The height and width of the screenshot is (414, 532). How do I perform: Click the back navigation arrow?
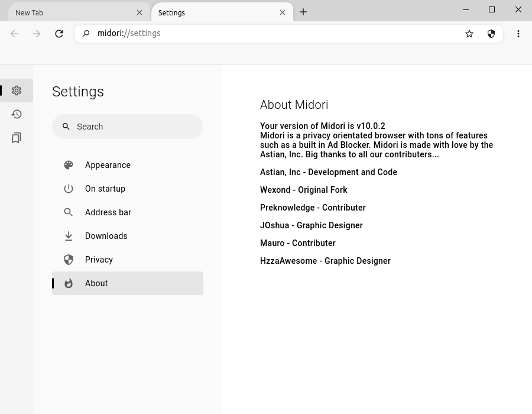click(x=14, y=34)
